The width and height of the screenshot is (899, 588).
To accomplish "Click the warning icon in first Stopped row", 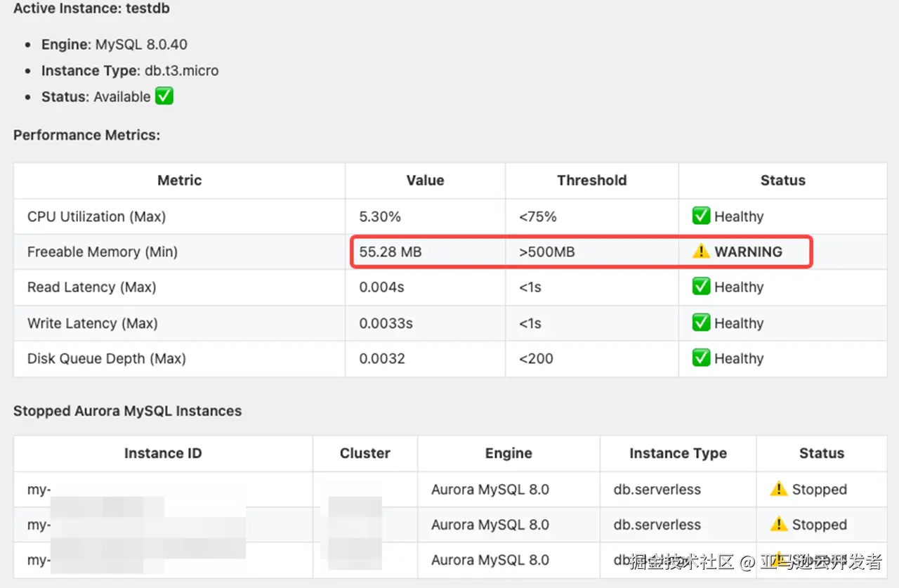I will pyautogui.click(x=779, y=489).
